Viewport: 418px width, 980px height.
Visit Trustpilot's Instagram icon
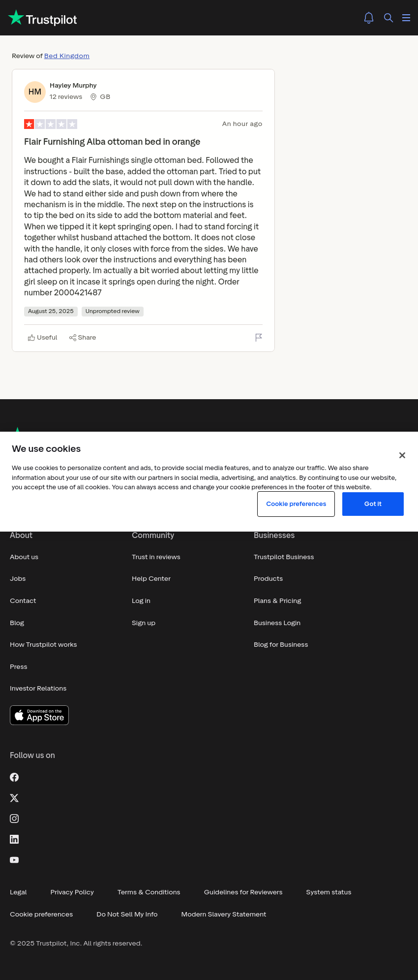[14, 819]
